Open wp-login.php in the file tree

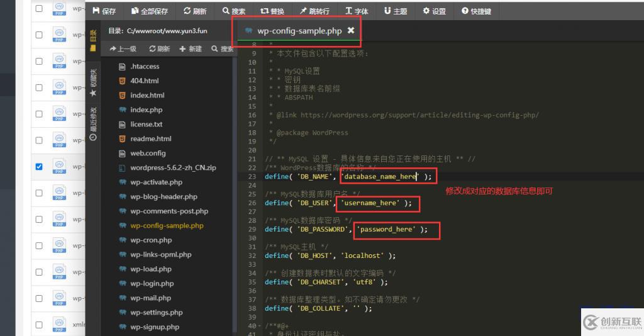tap(152, 283)
